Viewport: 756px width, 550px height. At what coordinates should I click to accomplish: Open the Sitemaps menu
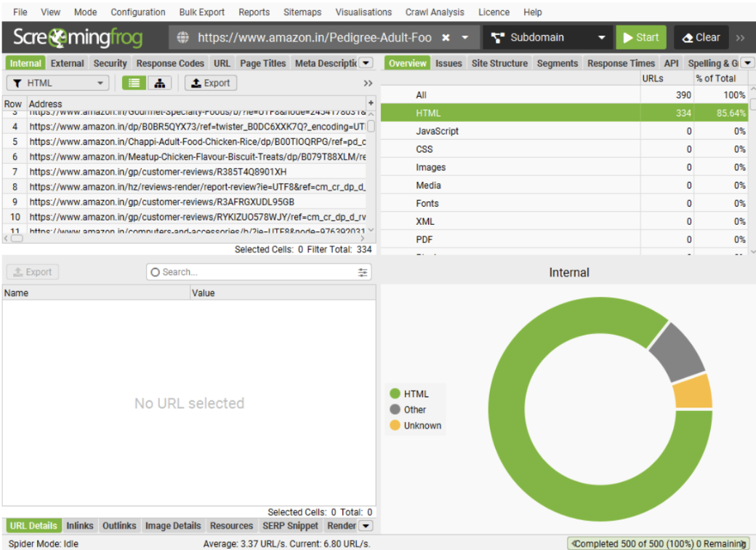click(302, 12)
